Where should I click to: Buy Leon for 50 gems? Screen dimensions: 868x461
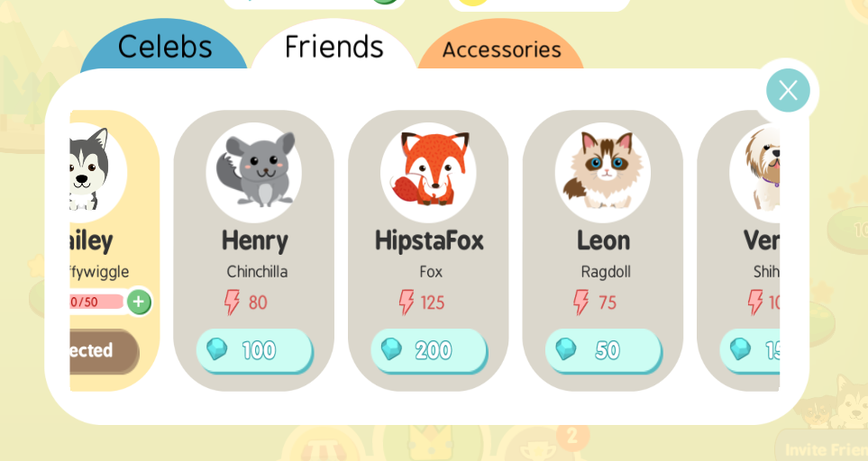[x=603, y=350]
